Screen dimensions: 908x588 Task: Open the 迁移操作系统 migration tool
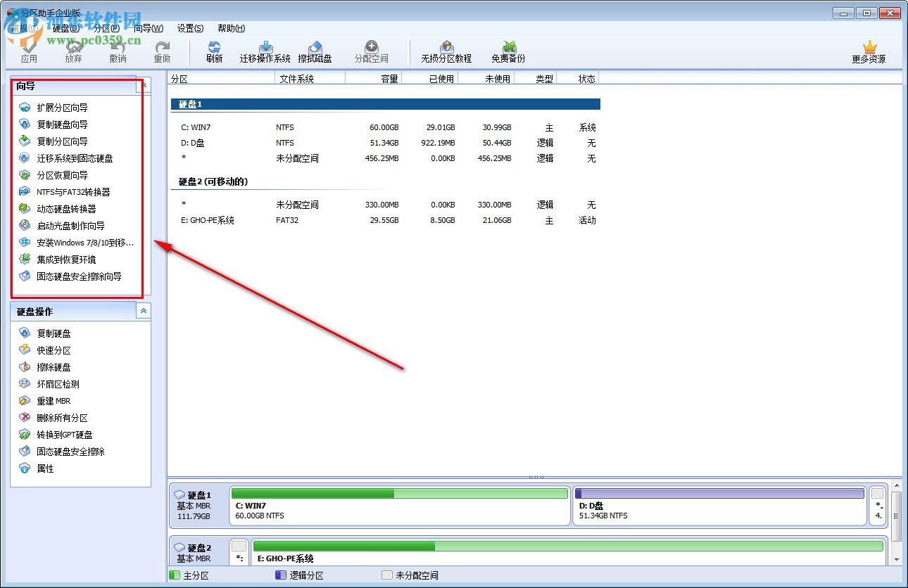(265, 51)
